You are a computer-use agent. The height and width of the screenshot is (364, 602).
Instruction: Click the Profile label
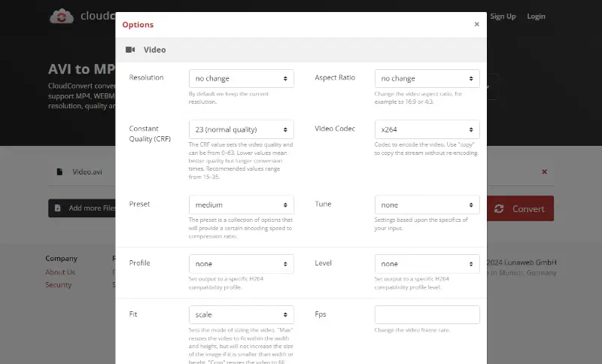click(x=139, y=263)
